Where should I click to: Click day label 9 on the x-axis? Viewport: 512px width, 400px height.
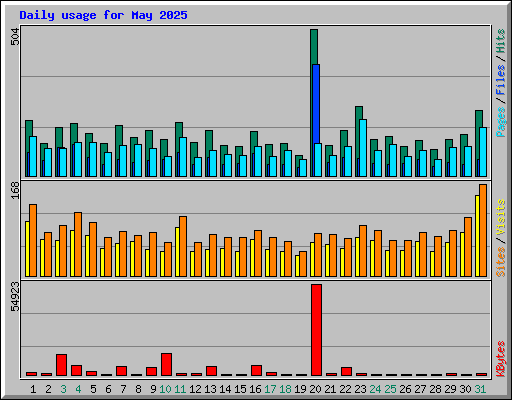[x=153, y=389]
